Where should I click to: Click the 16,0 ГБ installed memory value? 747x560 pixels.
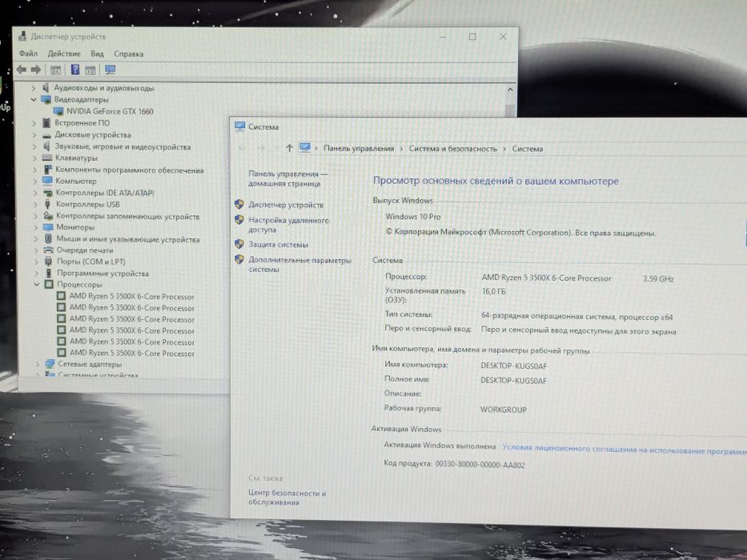point(493,291)
